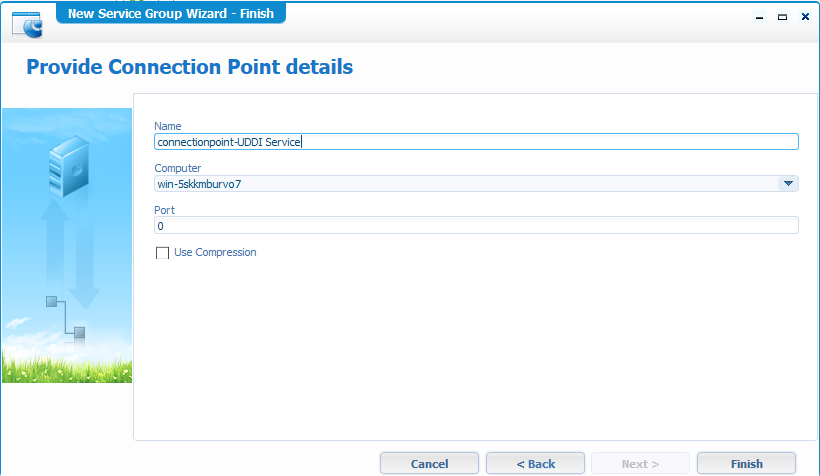The height and width of the screenshot is (476, 820).
Task: Go to previous step with Back
Action: (x=535, y=464)
